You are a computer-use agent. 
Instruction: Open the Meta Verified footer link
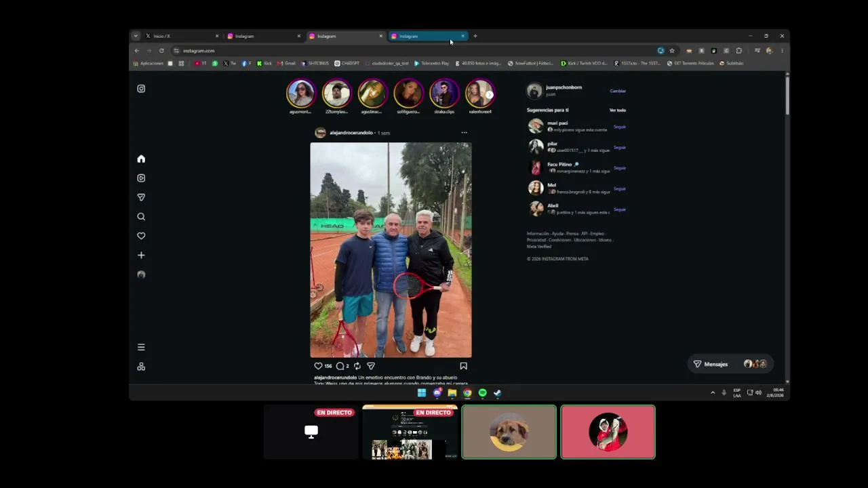[x=539, y=247]
